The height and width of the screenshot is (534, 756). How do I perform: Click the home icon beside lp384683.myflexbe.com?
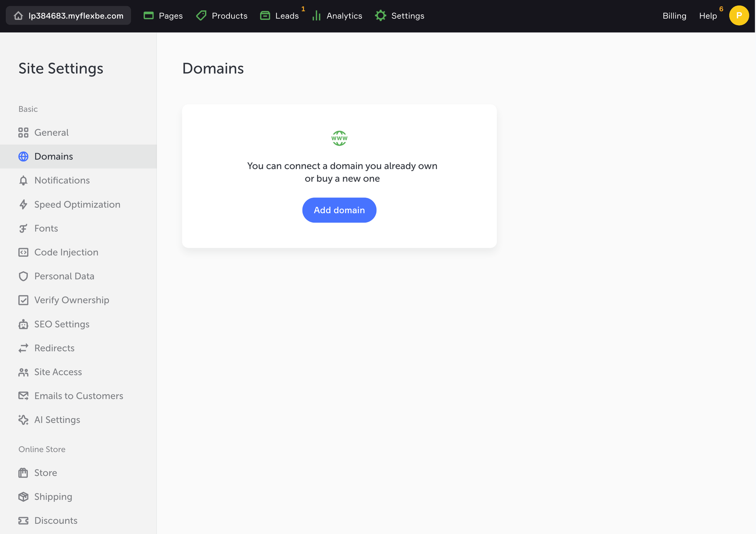[18, 16]
